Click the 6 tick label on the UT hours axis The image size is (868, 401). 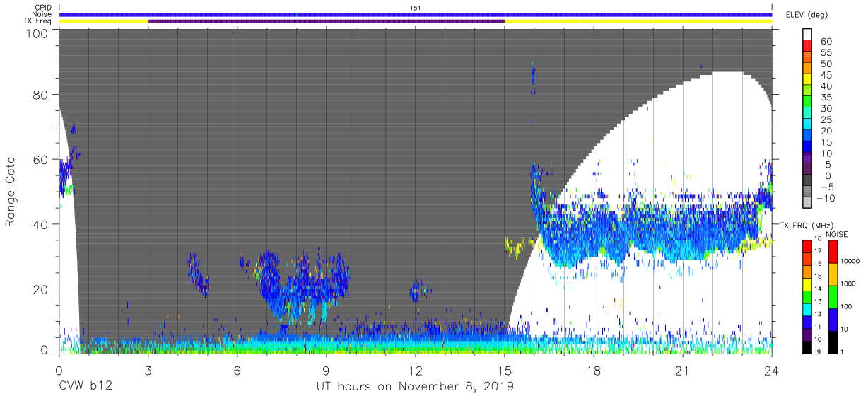[237, 371]
